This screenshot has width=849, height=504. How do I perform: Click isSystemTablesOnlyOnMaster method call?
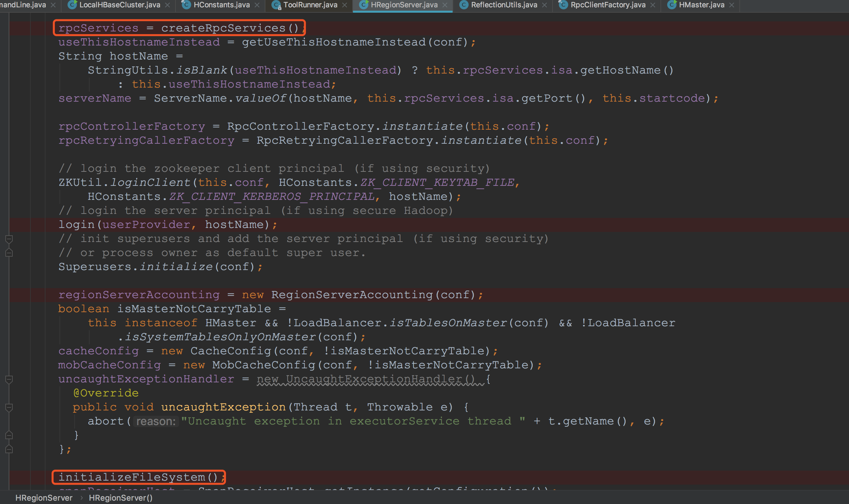pyautogui.click(x=220, y=337)
